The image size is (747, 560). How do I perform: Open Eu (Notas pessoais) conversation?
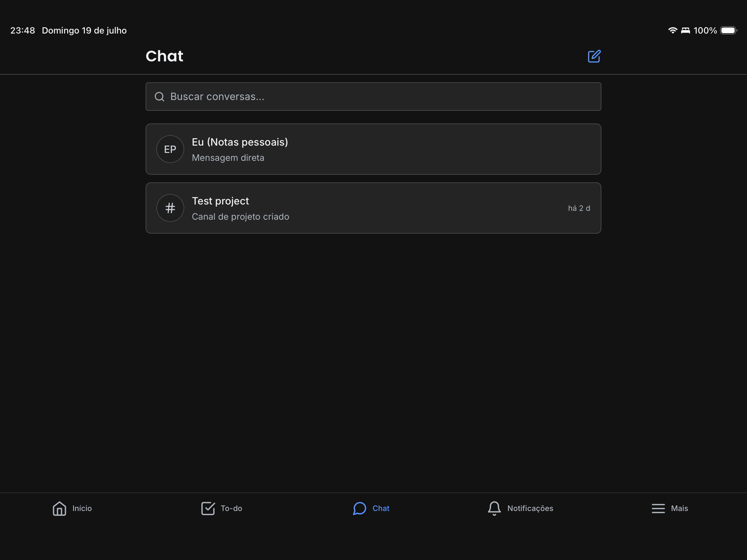pyautogui.click(x=373, y=149)
